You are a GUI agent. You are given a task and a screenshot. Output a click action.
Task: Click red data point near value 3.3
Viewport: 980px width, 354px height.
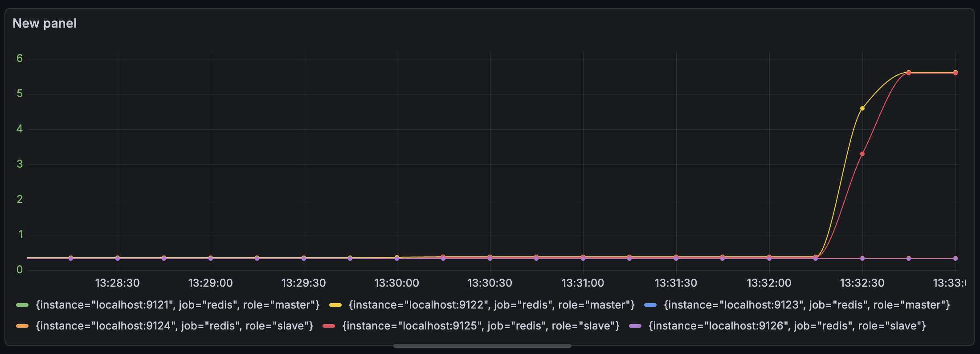click(862, 154)
